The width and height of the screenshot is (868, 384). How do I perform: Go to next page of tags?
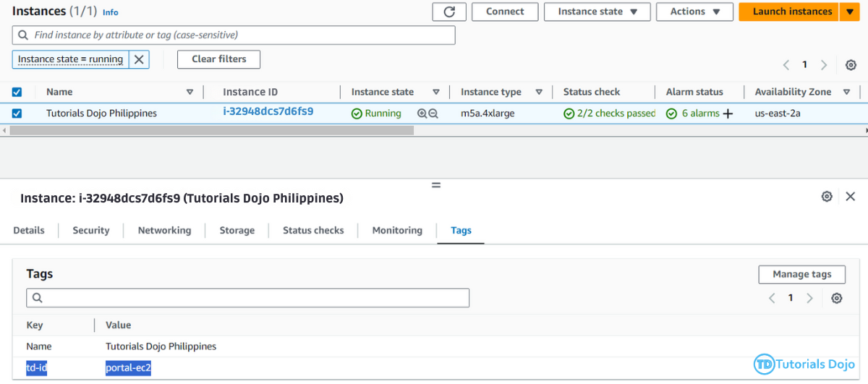coord(809,298)
